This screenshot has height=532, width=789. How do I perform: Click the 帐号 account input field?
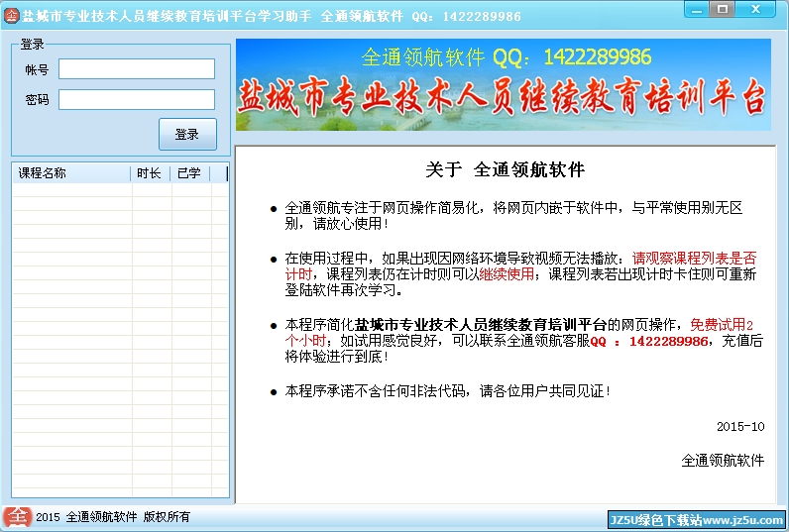(x=137, y=69)
